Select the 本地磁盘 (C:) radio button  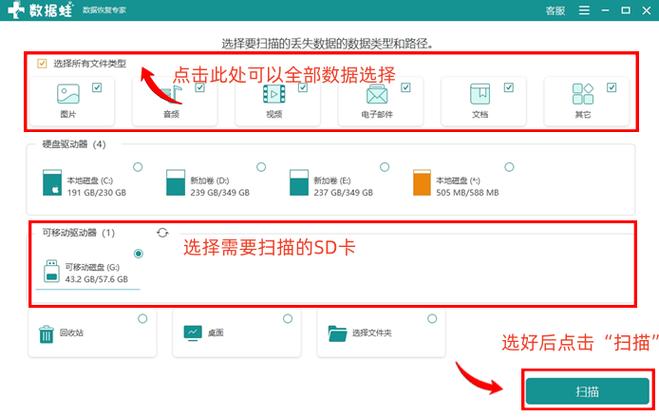tap(138, 167)
